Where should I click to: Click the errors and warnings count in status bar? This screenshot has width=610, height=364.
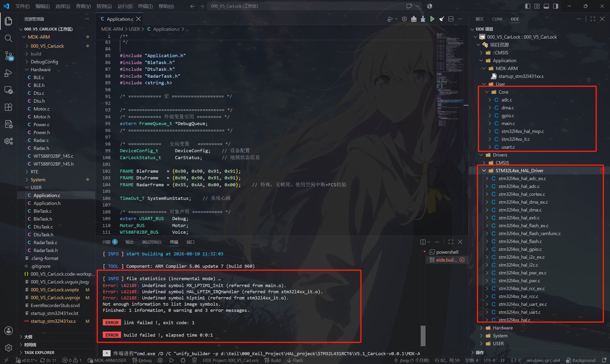pyautogui.click(x=72, y=360)
